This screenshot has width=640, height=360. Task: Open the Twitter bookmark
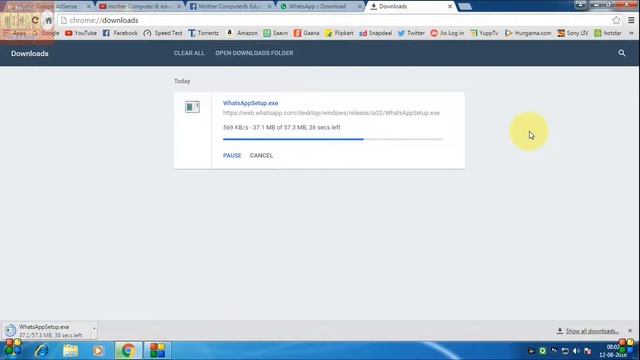pos(411,33)
